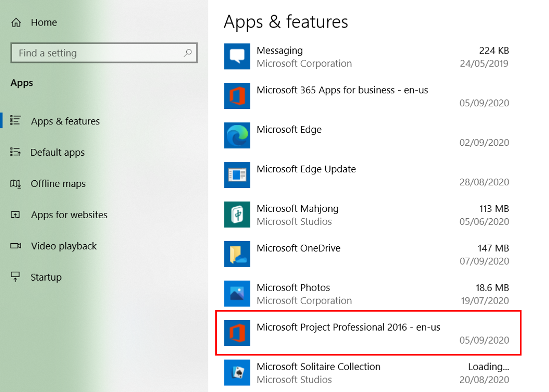Click the Loading... status for Solitaire
Image resolution: width=549 pixels, height=392 pixels.
tap(489, 367)
